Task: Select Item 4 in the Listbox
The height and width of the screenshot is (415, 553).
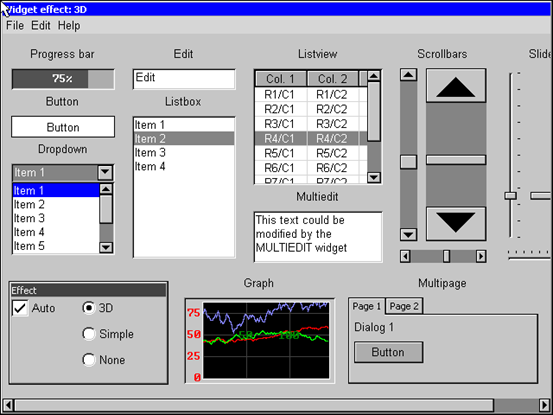Action: point(184,166)
